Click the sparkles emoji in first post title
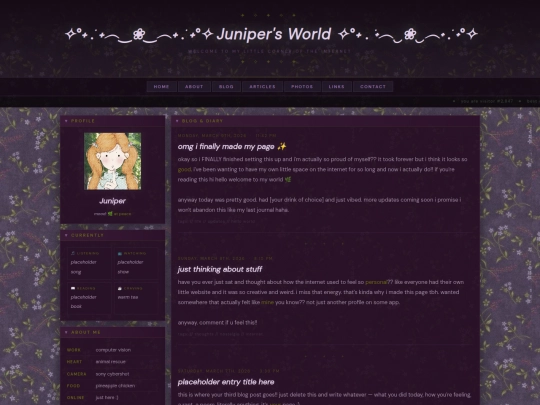540x405 pixels. point(282,146)
